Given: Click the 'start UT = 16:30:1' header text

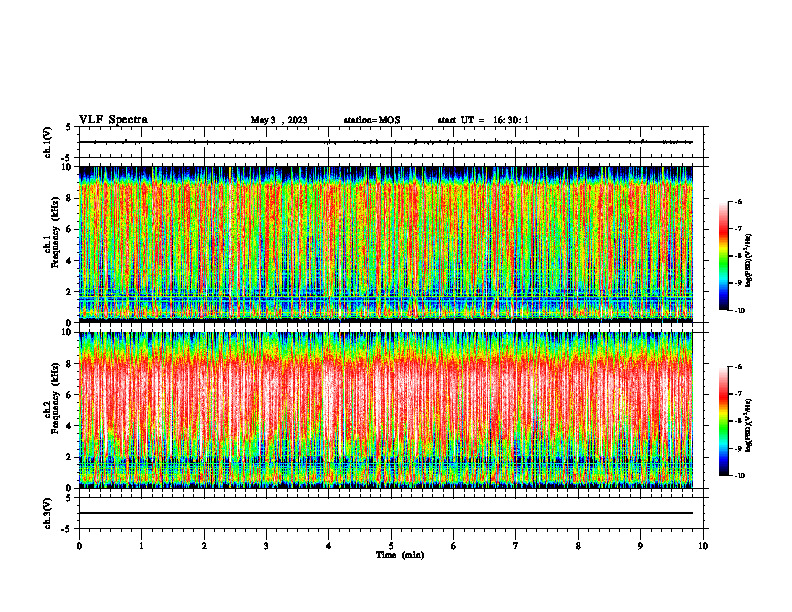Looking at the screenshot, I should click(x=483, y=120).
